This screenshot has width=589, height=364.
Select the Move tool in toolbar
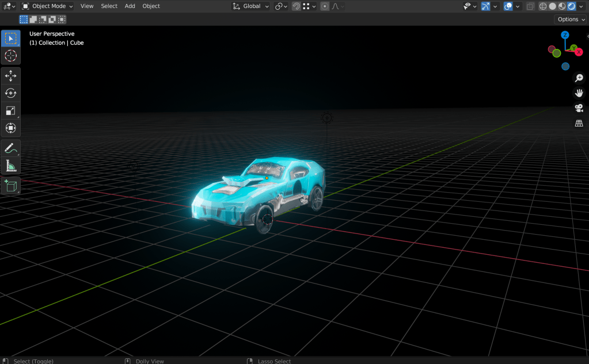[10, 76]
